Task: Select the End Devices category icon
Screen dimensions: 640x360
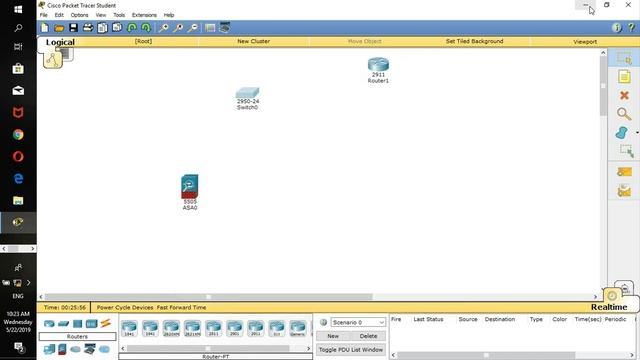Action: (x=49, y=349)
